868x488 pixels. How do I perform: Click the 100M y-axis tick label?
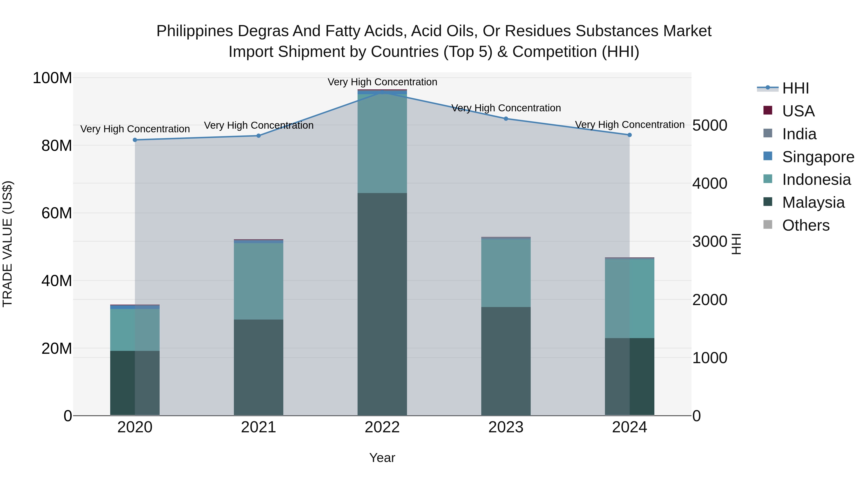52,78
